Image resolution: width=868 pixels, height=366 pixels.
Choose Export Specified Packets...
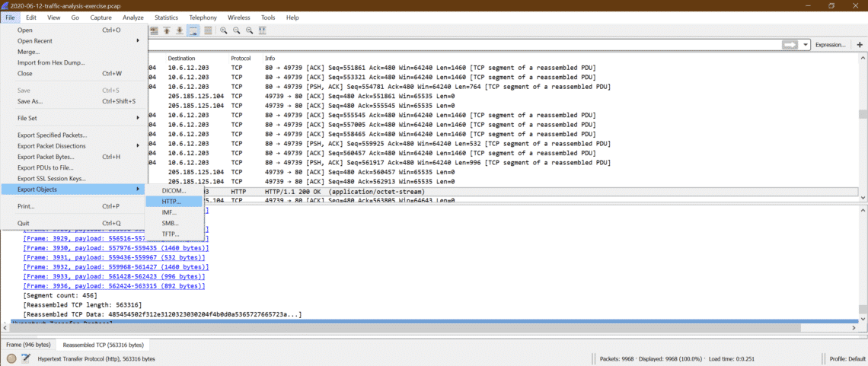pyautogui.click(x=74, y=135)
